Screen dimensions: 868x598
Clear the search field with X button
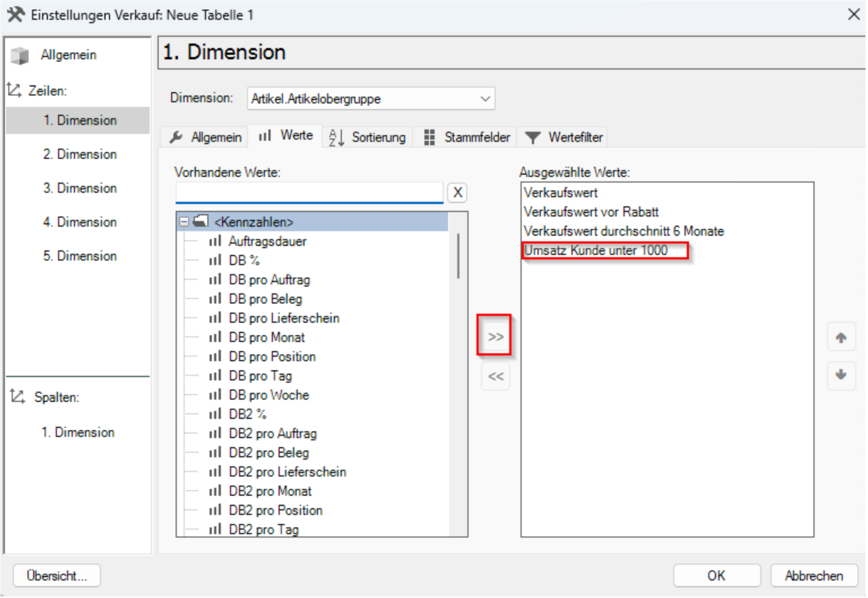click(458, 193)
